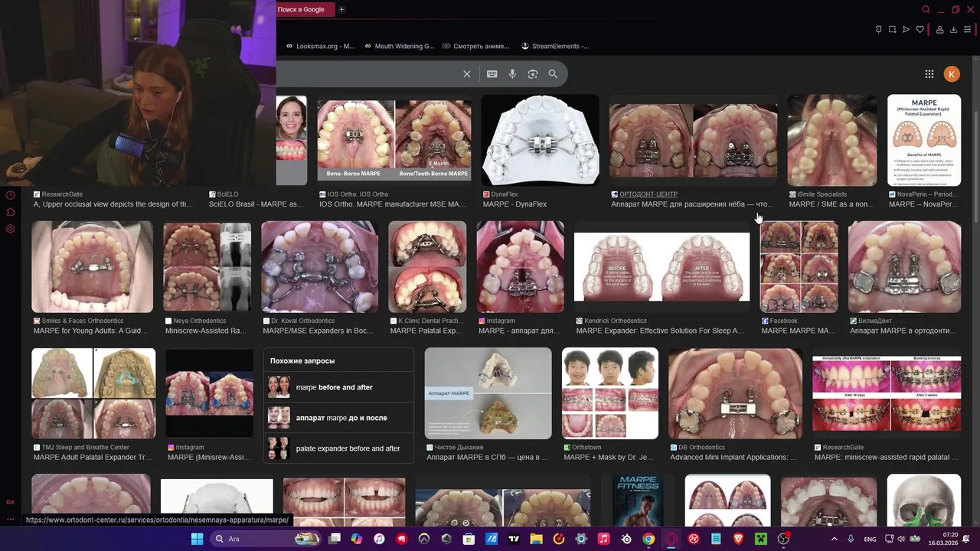
Task: Open ОРТОДОНТ-ЦЕНТР source link
Action: [648, 194]
